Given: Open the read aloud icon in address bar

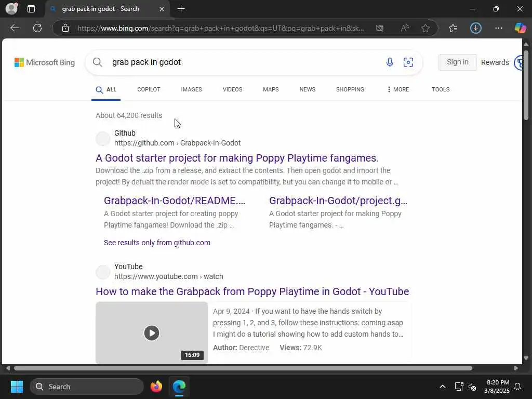Looking at the screenshot, I should [x=404, y=28].
